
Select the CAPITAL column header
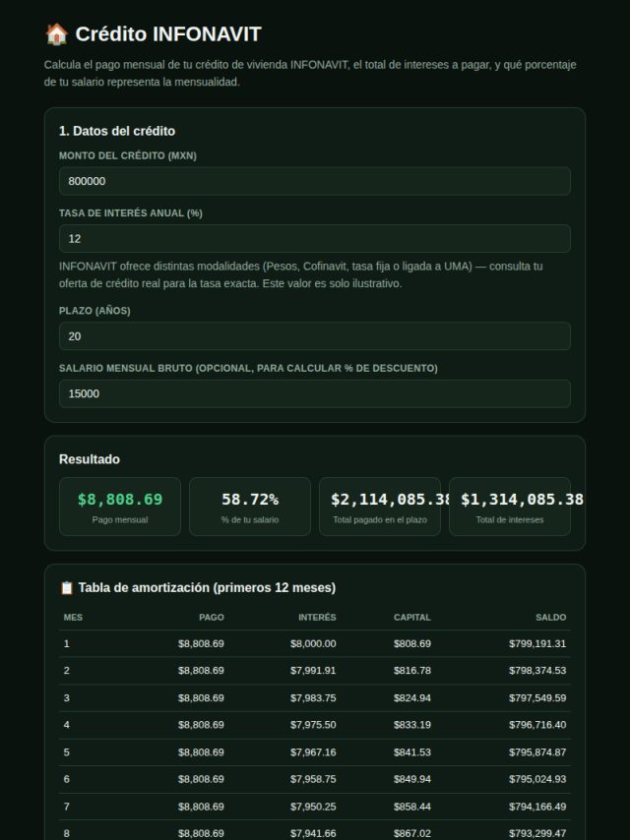(x=412, y=617)
